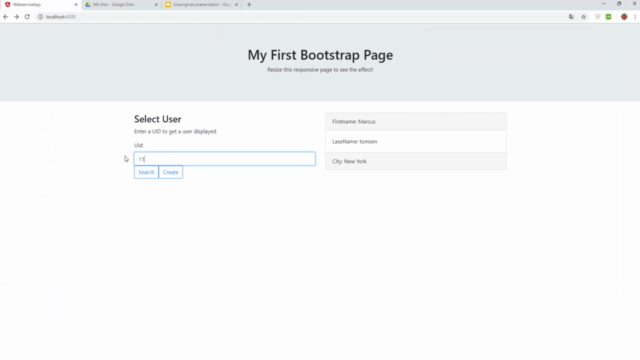Minimize the browser window
Screen dimensions: 640x360
(603, 4)
